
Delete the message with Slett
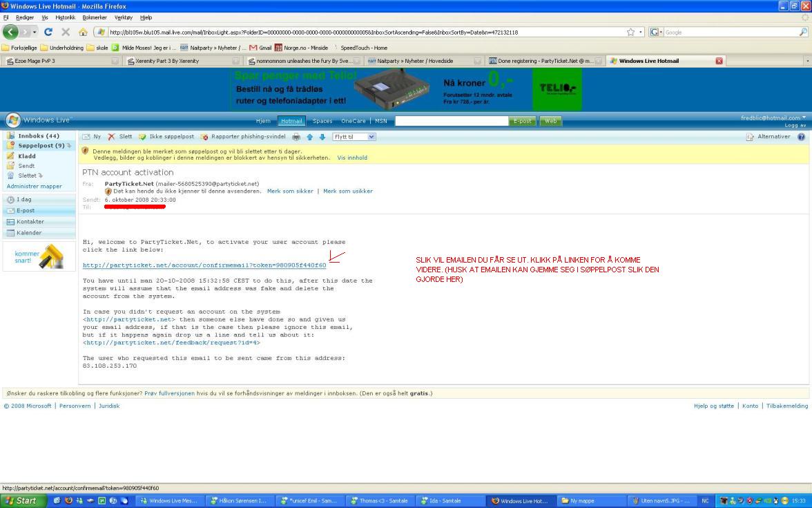(x=119, y=137)
